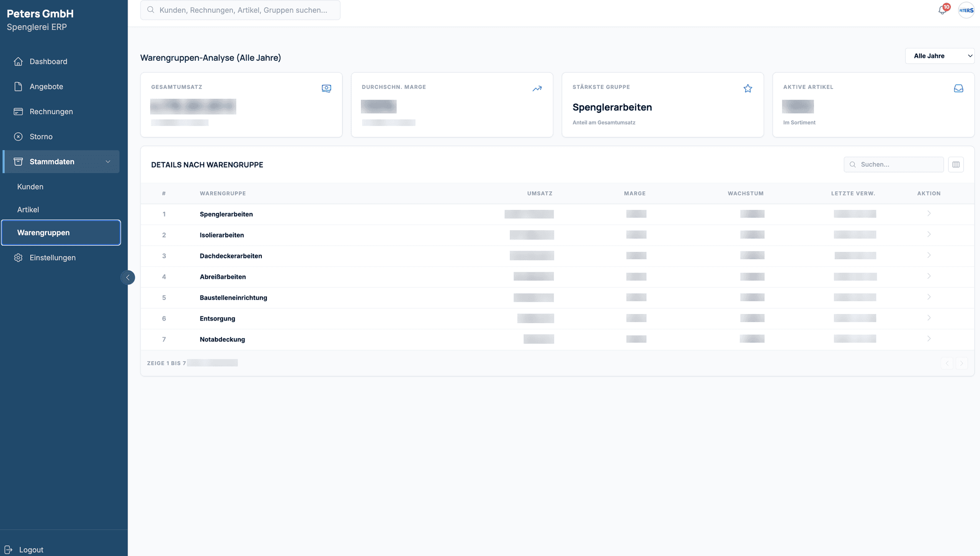Sort by Letzte Verw. column header
This screenshot has height=556, width=980.
[853, 194]
